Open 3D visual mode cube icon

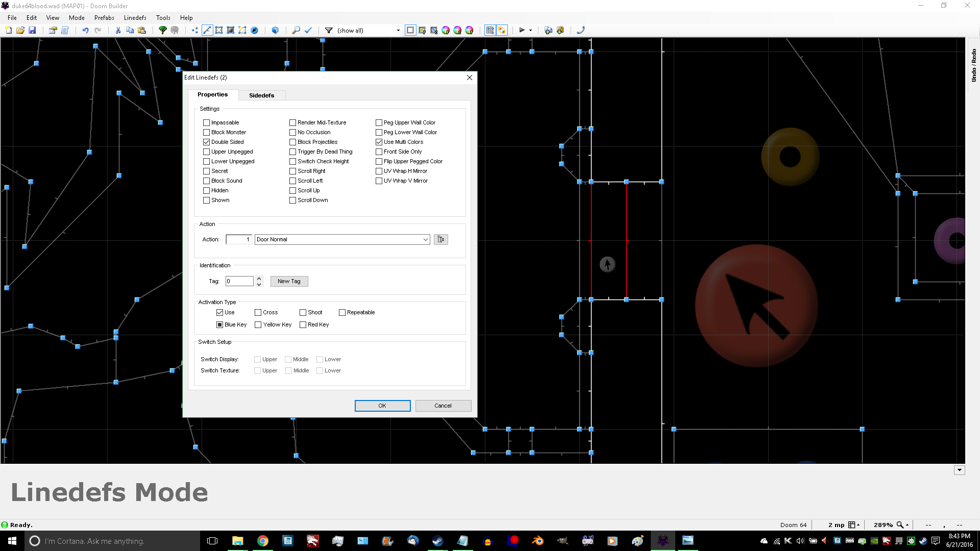[x=275, y=30]
